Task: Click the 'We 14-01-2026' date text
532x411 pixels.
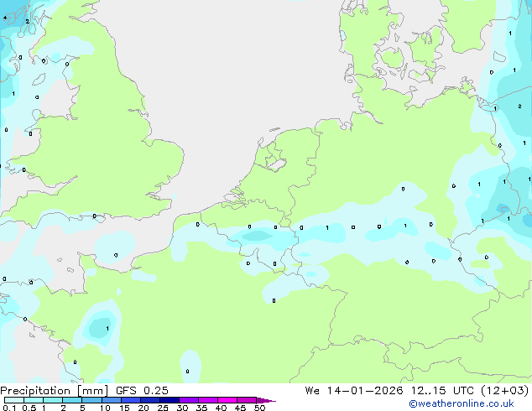Action: 354,391
